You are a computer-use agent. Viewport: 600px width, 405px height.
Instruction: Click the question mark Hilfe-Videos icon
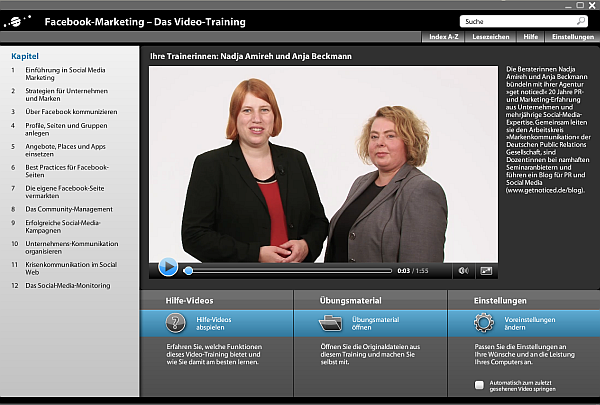(x=176, y=323)
